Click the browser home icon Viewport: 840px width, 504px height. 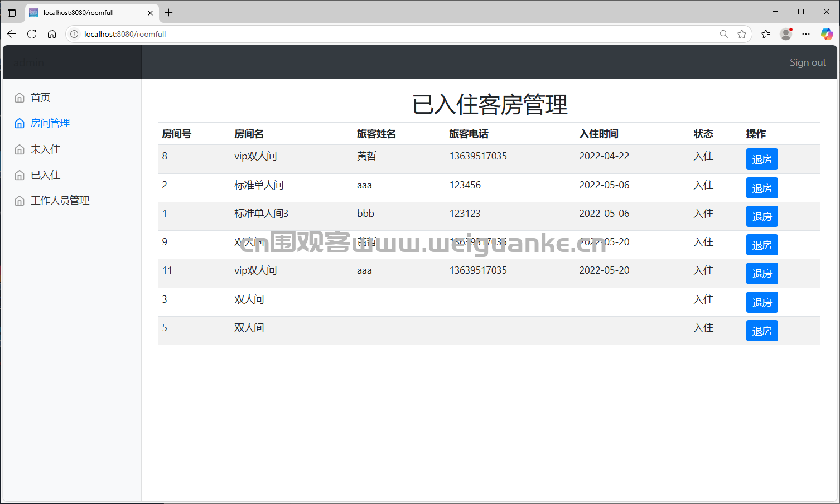click(52, 34)
